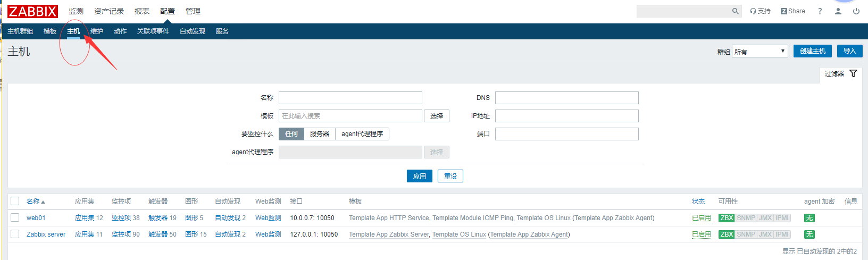Open the 群组 group dropdown

pos(759,51)
